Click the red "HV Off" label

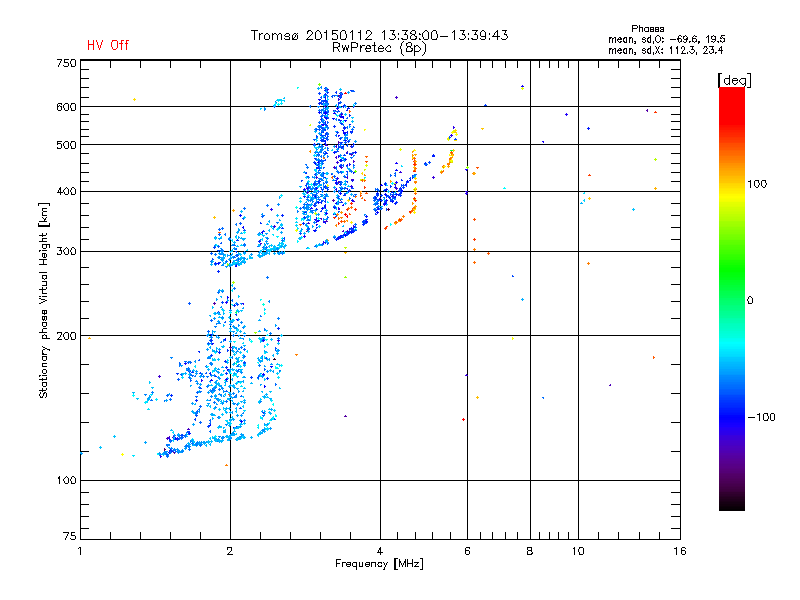pos(108,45)
